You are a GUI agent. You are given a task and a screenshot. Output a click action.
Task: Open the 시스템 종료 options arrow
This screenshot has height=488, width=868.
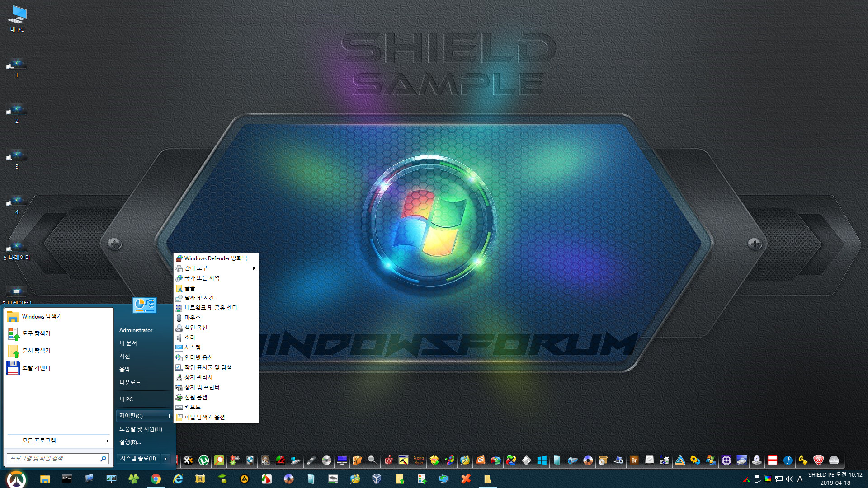tap(166, 459)
